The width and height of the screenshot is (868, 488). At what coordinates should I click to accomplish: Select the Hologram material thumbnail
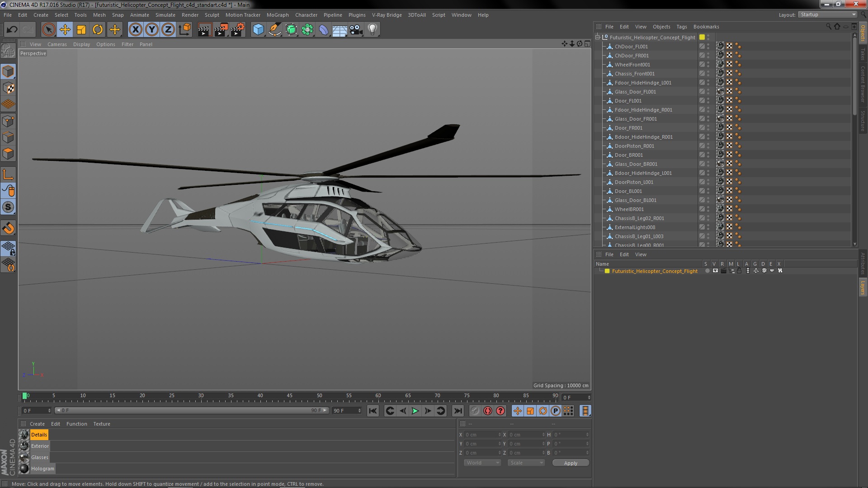(24, 469)
